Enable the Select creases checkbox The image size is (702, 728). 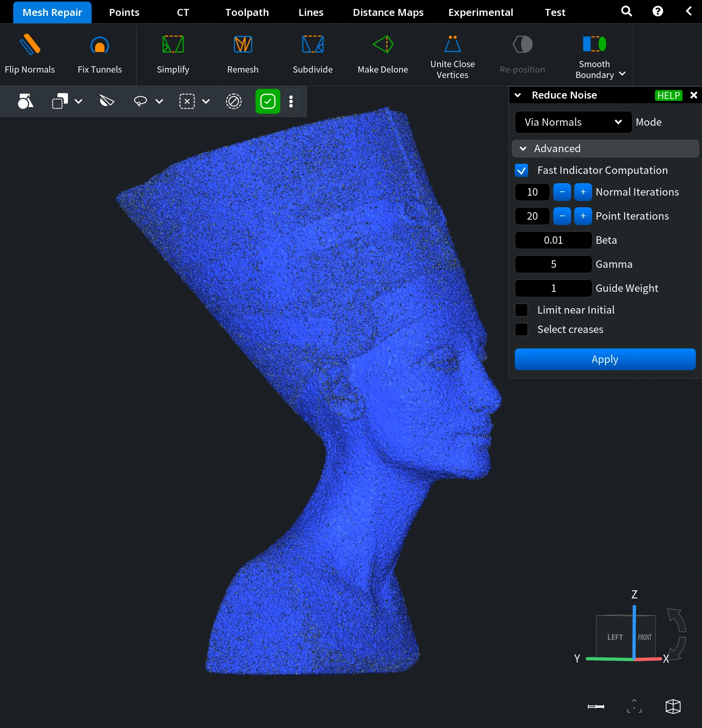coord(521,329)
